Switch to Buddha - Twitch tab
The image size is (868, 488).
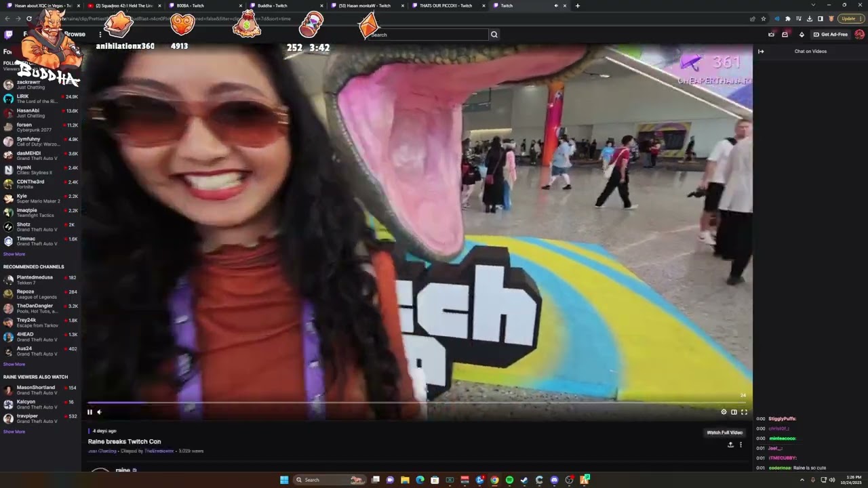point(287,5)
